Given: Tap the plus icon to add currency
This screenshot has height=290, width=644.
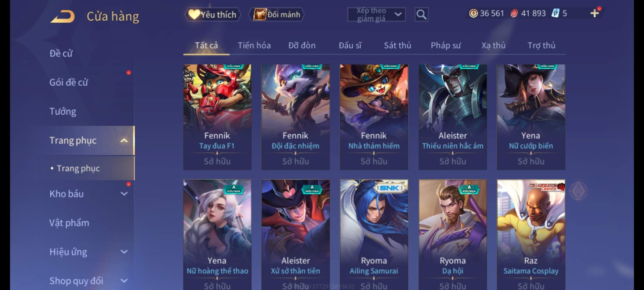Looking at the screenshot, I should (595, 13).
